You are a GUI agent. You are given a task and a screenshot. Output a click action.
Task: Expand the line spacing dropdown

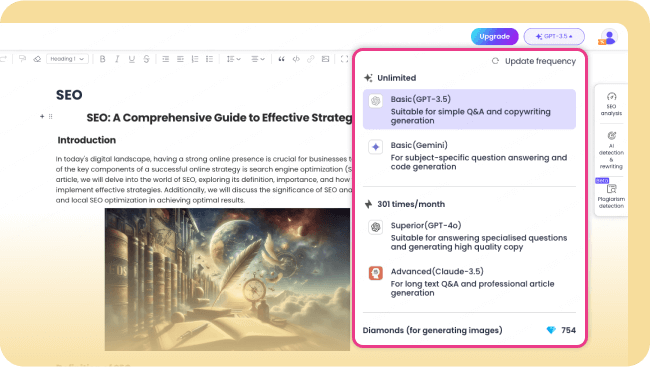tap(233, 59)
